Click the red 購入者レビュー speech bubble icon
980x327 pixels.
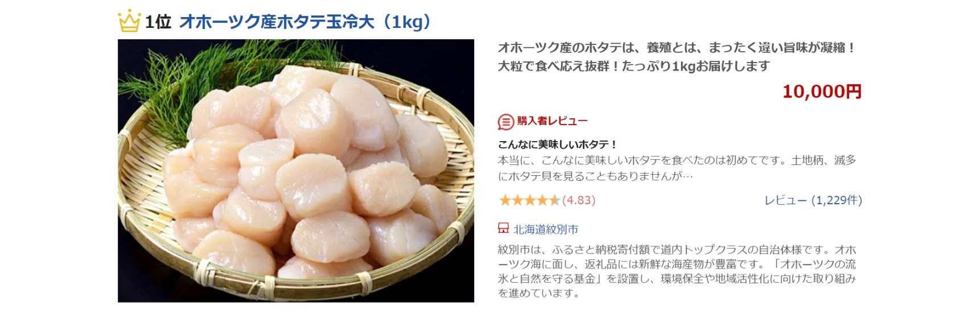506,122
